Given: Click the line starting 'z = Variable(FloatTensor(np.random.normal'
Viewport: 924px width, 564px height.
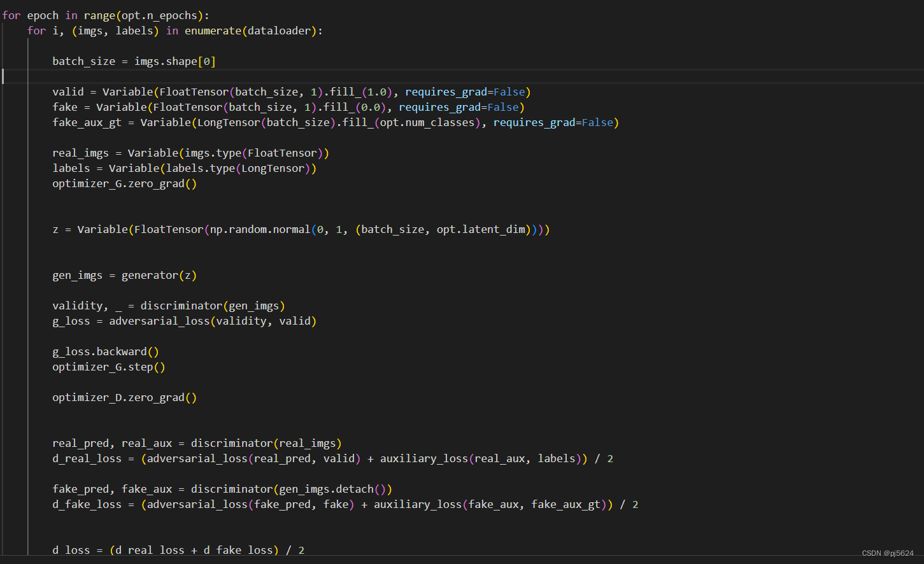Looking at the screenshot, I should tap(301, 229).
